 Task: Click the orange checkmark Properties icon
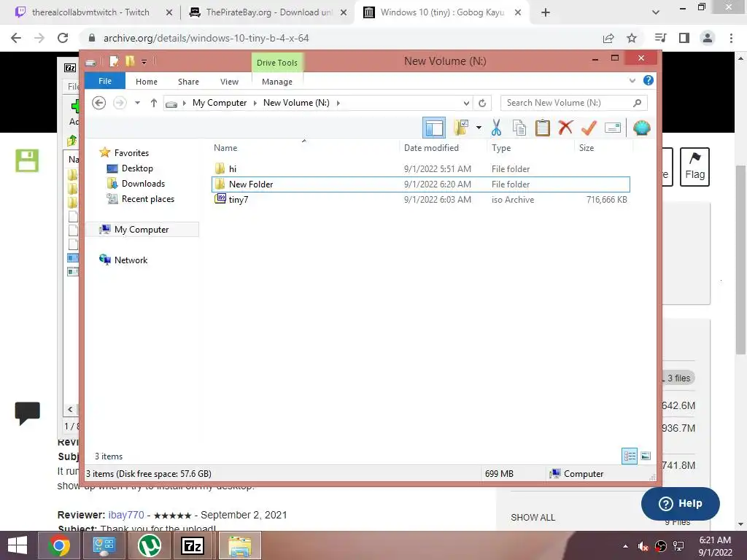[589, 128]
